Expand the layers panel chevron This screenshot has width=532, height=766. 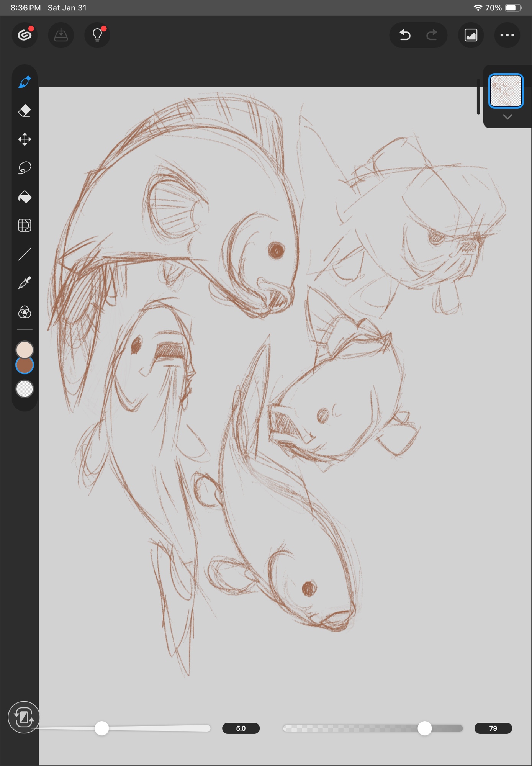(x=507, y=117)
